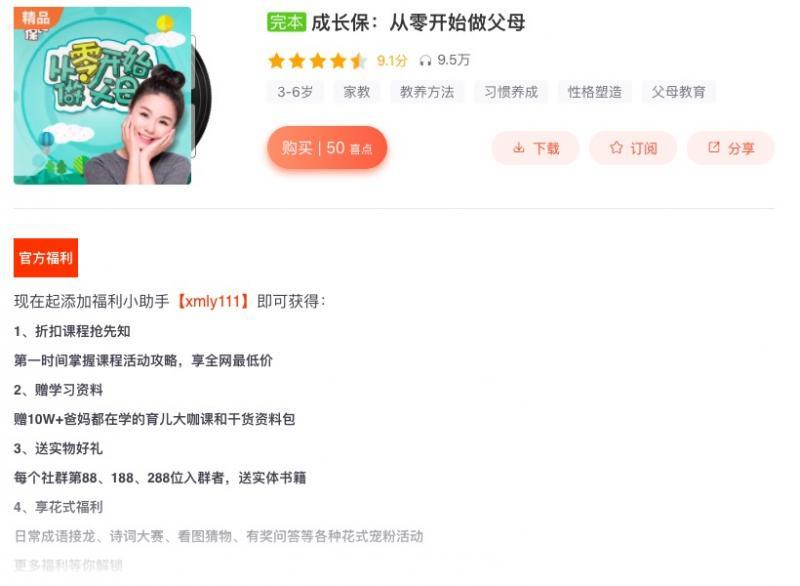Click the green 完本 badge
The height and width of the screenshot is (586, 800).
click(286, 22)
